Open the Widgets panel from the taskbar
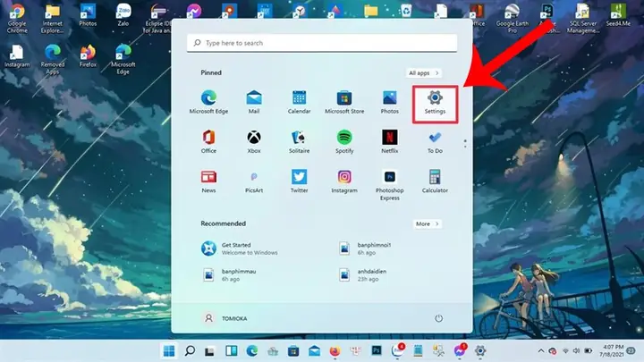Viewport: 644px width, 362px height. 232,351
